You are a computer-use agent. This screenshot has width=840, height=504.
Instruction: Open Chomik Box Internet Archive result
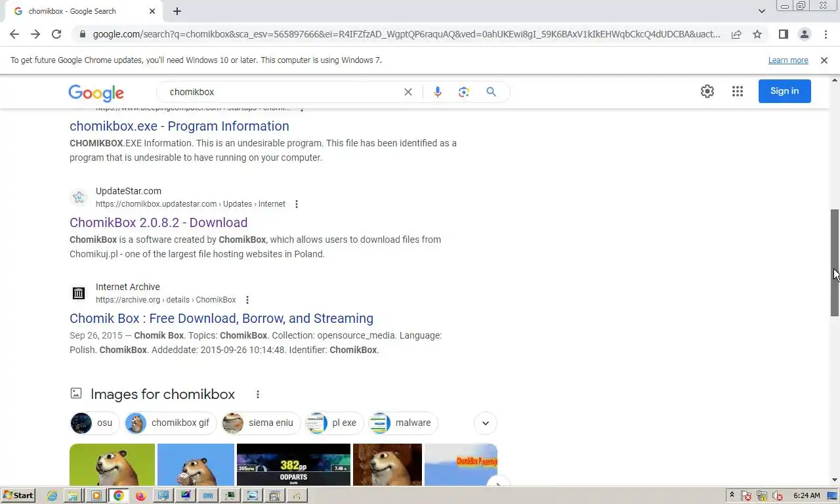coord(221,318)
